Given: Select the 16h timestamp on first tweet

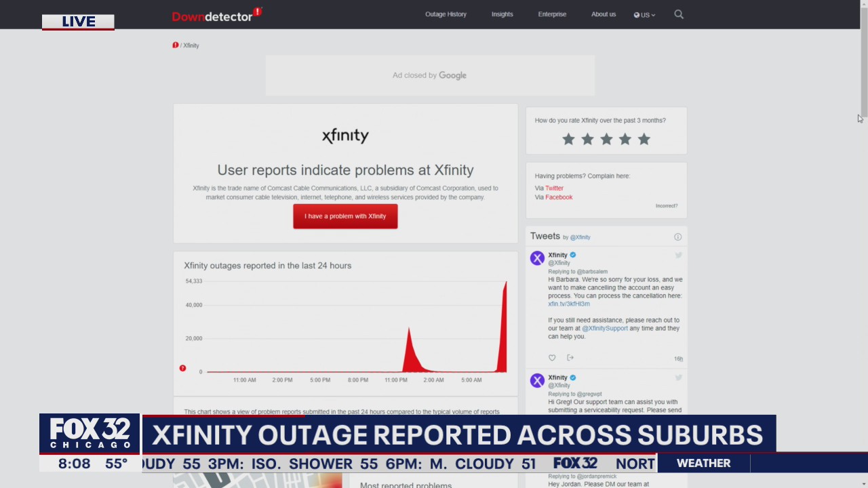Looking at the screenshot, I should (x=678, y=359).
